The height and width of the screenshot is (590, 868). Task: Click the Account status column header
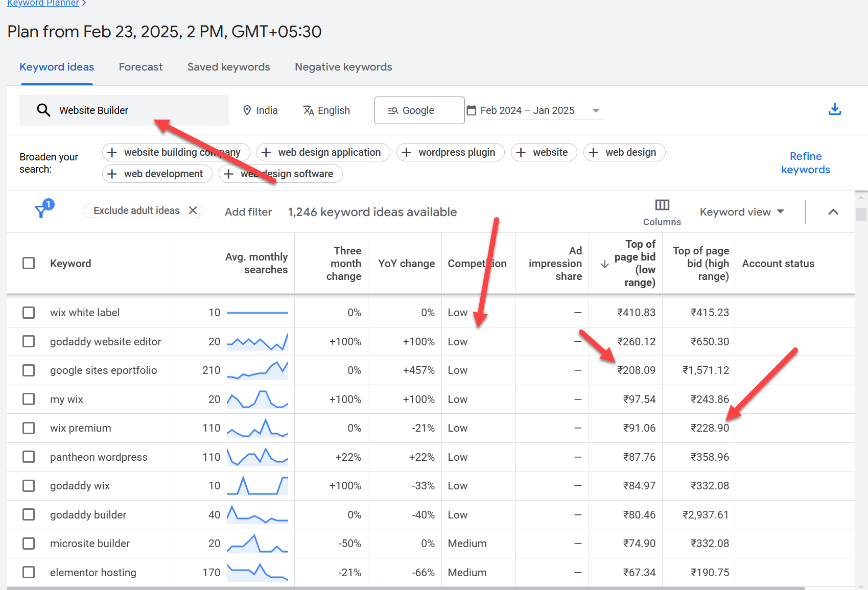(x=778, y=264)
